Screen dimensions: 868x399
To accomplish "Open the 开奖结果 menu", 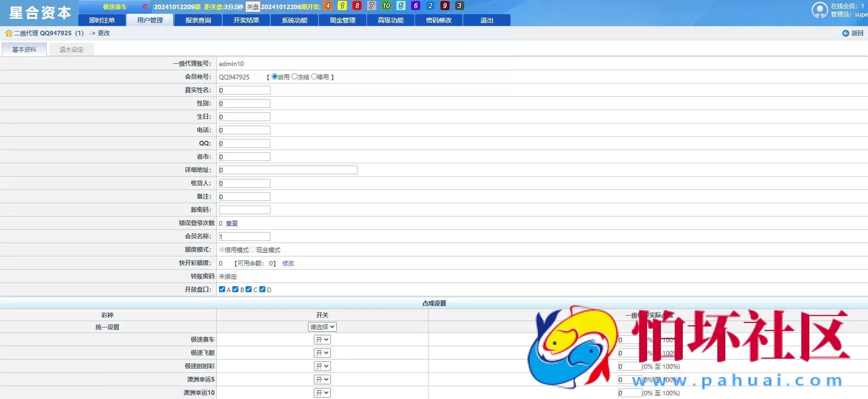I will click(x=247, y=20).
